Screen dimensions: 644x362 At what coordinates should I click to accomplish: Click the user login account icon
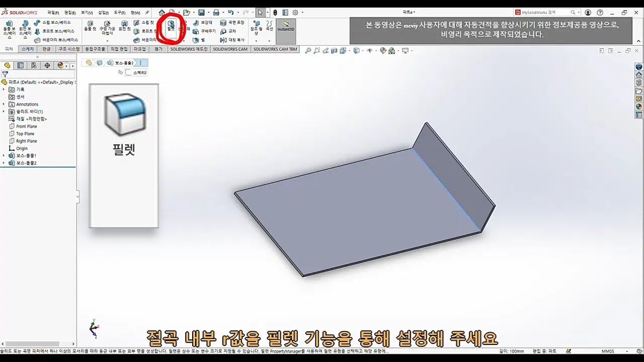588,12
